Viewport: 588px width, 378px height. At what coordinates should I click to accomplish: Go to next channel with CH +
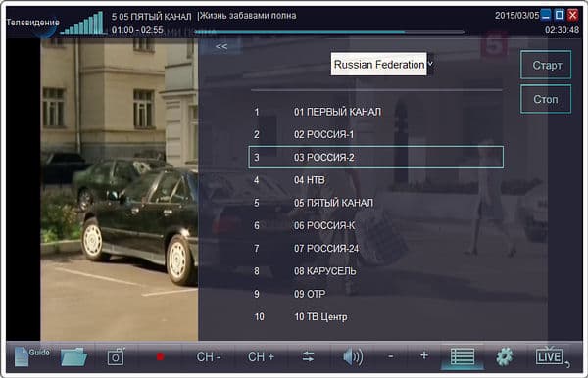coord(261,357)
